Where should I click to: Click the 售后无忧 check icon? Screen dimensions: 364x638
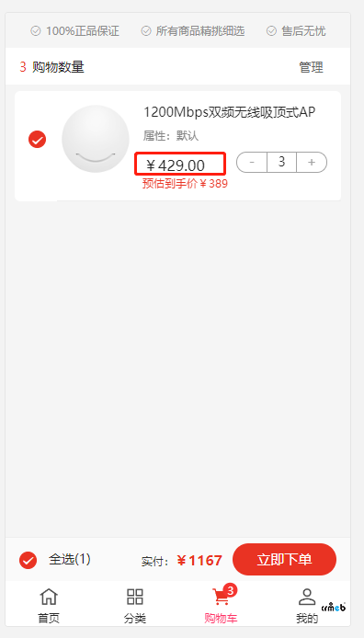point(271,31)
